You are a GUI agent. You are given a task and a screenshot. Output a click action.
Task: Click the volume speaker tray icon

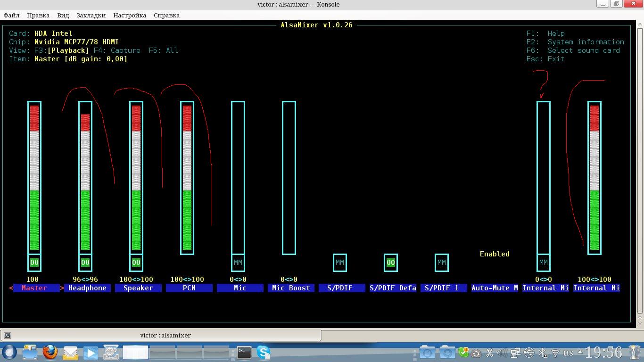point(502,353)
